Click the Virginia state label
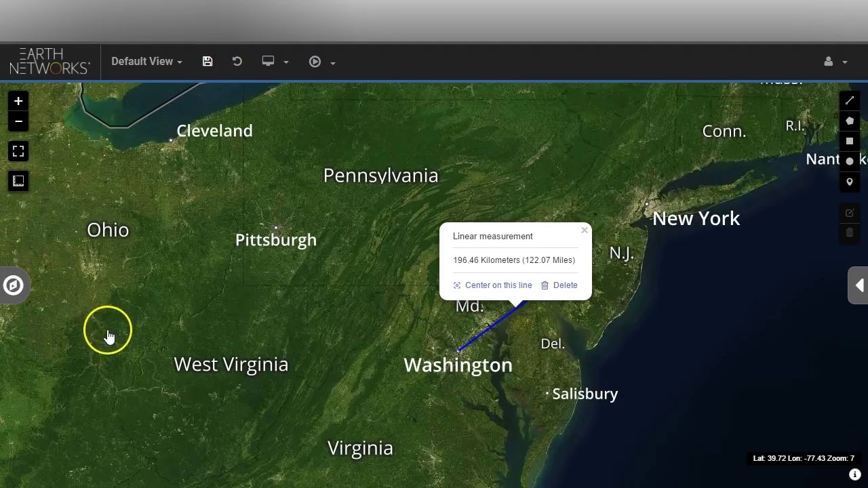 pyautogui.click(x=360, y=448)
